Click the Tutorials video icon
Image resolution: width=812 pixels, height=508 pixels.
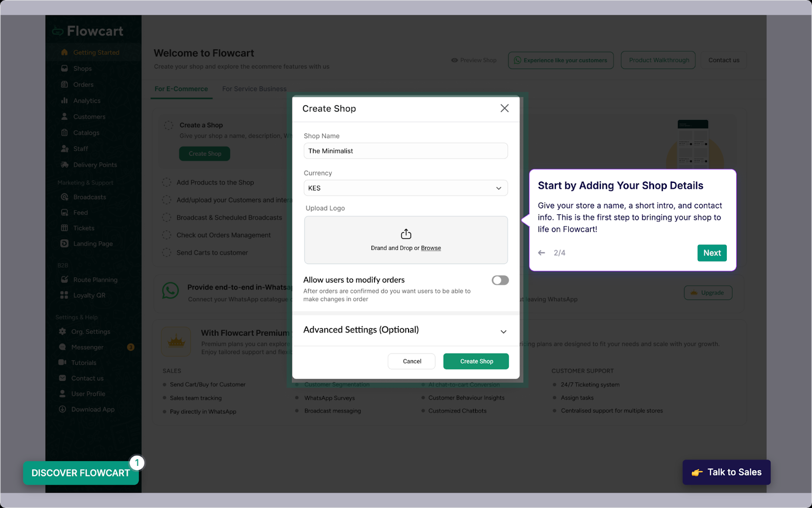point(62,362)
